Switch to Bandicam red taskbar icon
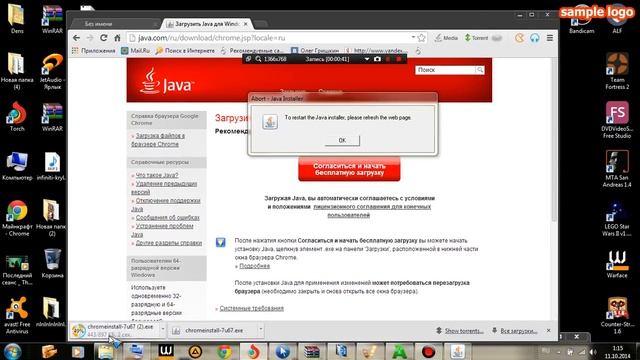The width and height of the screenshot is (640, 360). pyautogui.click(x=428, y=351)
